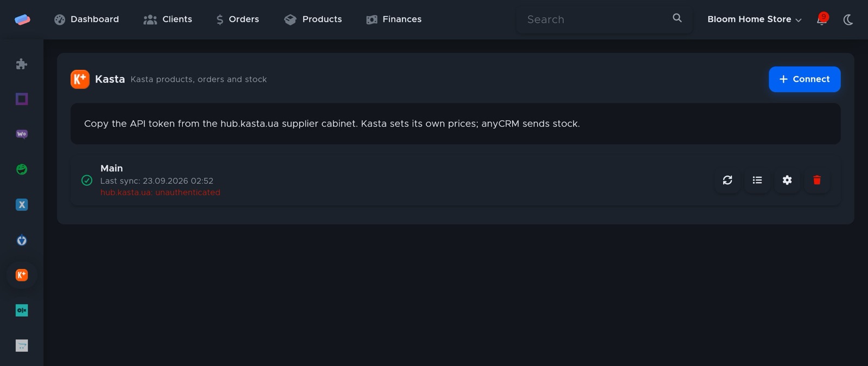Open the Orders menu

coord(238,20)
